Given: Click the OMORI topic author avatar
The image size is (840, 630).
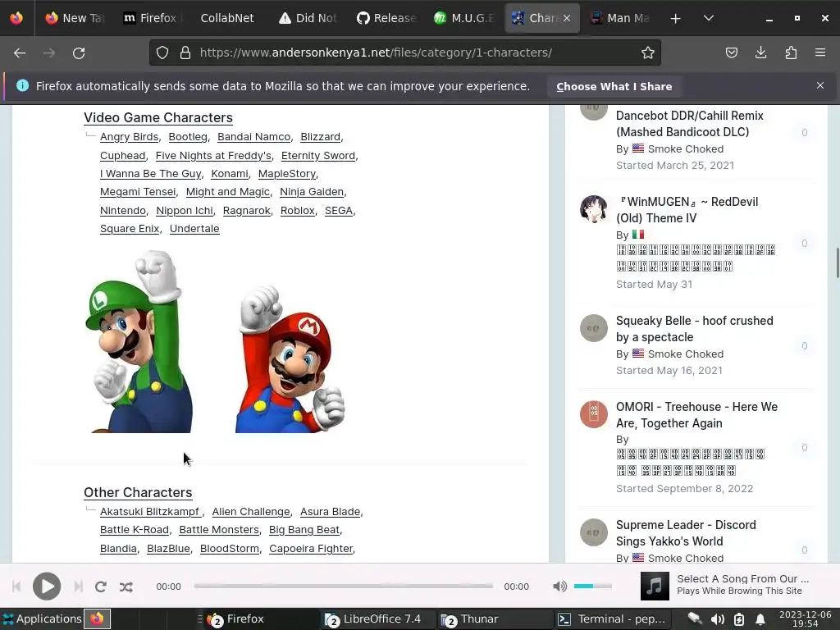Looking at the screenshot, I should tap(594, 414).
